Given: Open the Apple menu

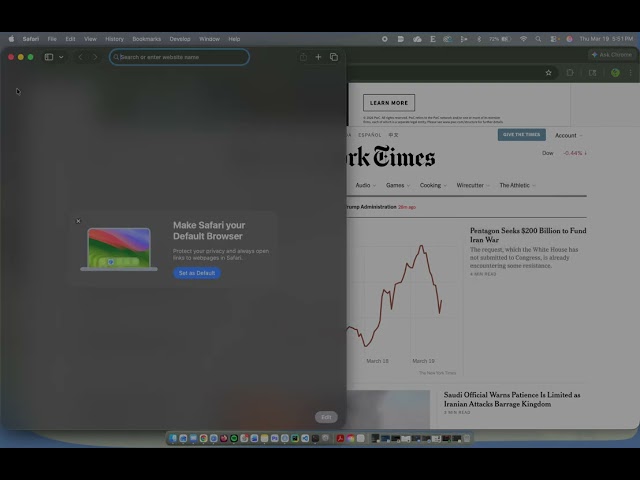Looking at the screenshot, I should (11, 39).
